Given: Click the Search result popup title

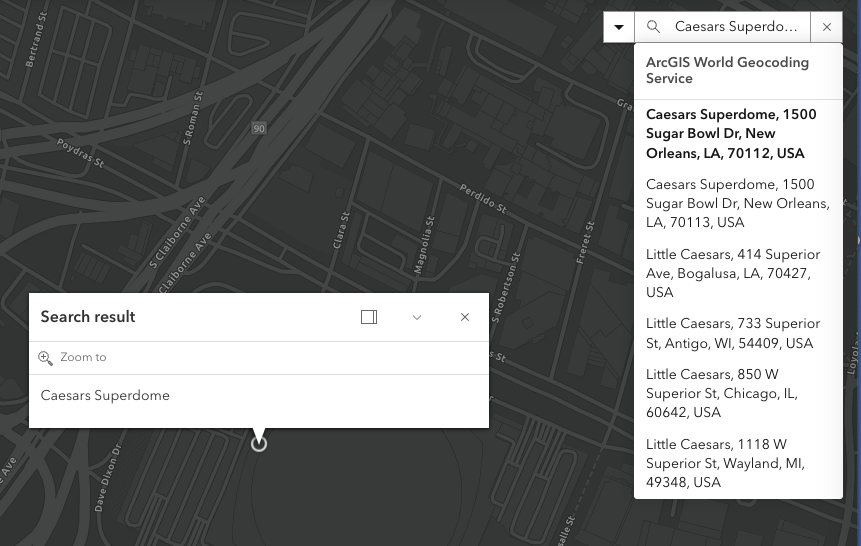Looking at the screenshot, I should (x=88, y=317).
